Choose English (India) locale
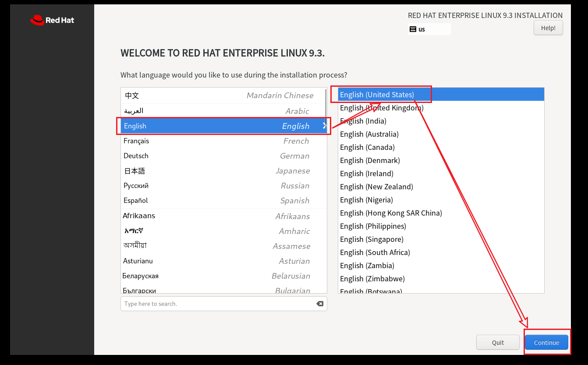Image resolution: width=588 pixels, height=365 pixels. tap(441, 120)
